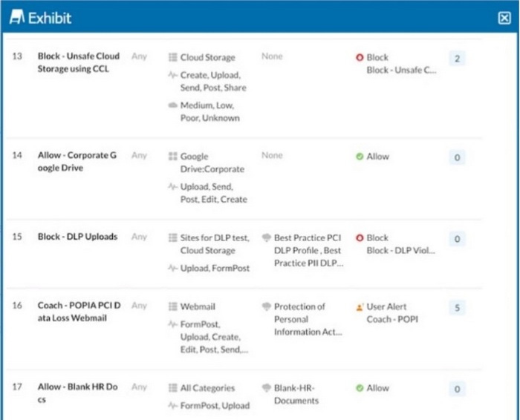Click Any source for rule 17
The width and height of the screenshot is (520, 420).
pyautogui.click(x=139, y=387)
